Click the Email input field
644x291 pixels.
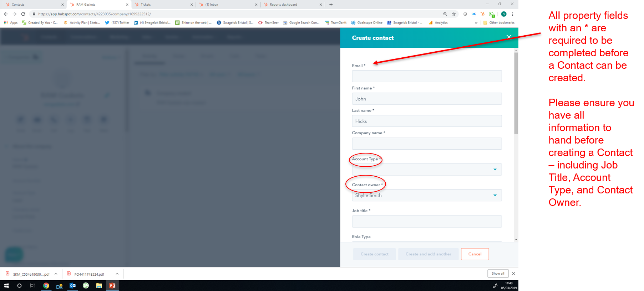coord(427,76)
